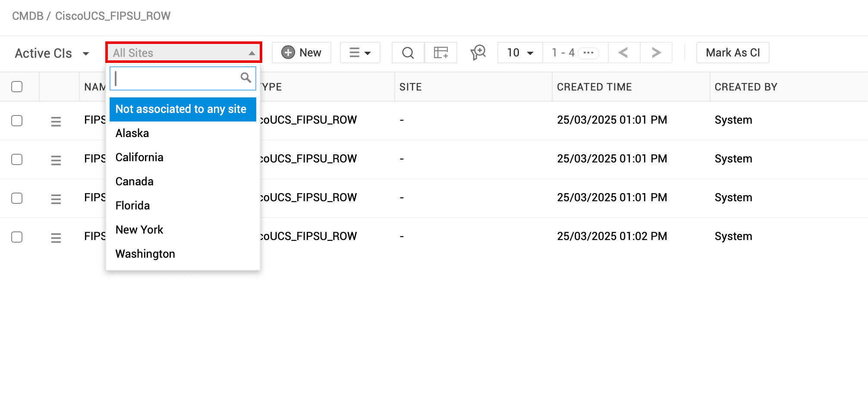This screenshot has width=868, height=393.
Task: Click the advanced search speech-bubble icon
Action: tap(478, 53)
